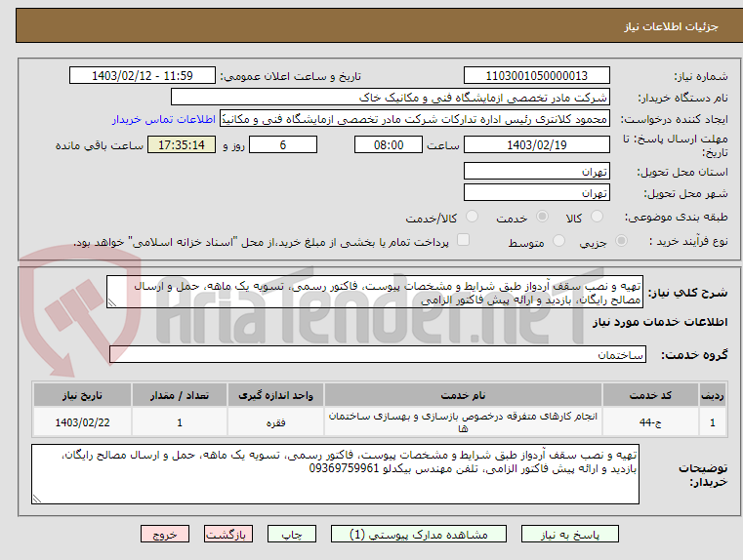Image resolution: width=743 pixels, height=560 pixels.
Task: Click the resize handle of توضیحات خریدار box
Action: 36,499
